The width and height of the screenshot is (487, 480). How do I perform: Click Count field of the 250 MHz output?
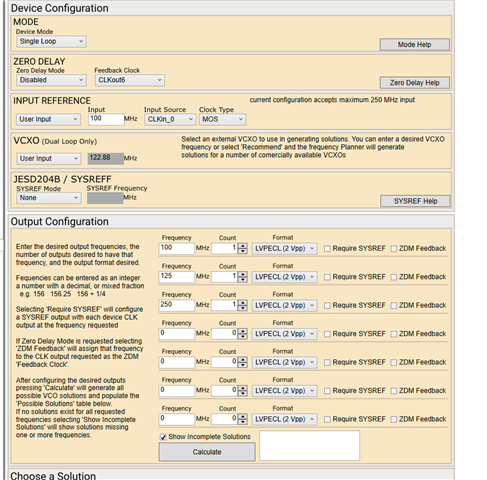225,305
